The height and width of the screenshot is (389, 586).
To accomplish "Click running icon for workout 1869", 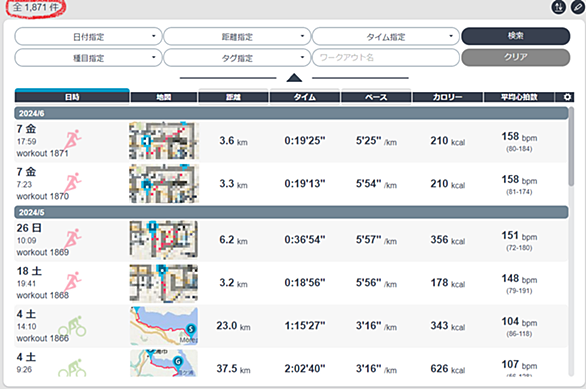I will 72,239.
